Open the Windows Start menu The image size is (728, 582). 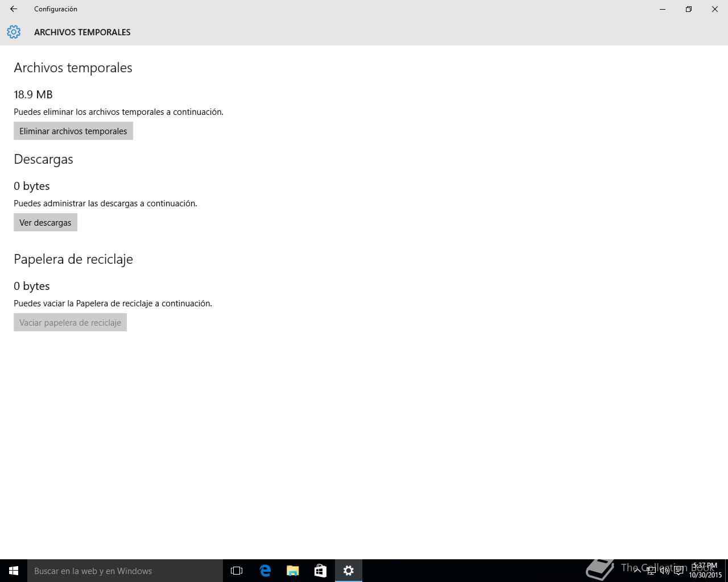coord(14,571)
